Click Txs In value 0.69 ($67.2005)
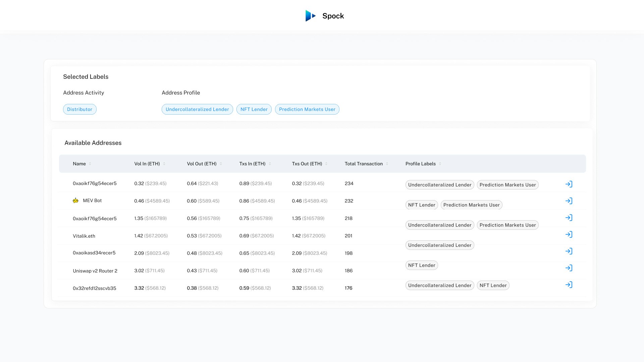644x362 pixels. [257, 236]
